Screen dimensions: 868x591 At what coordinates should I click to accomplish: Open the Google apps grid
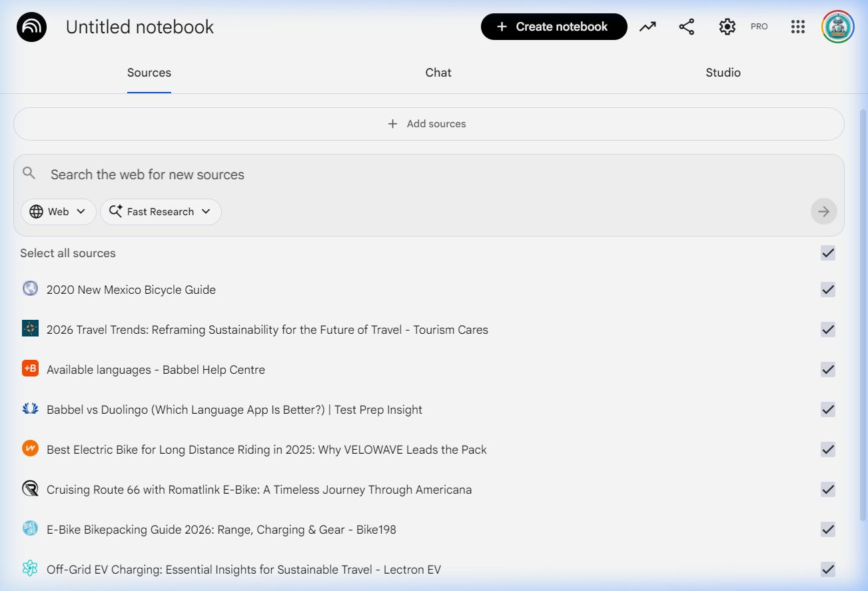797,27
